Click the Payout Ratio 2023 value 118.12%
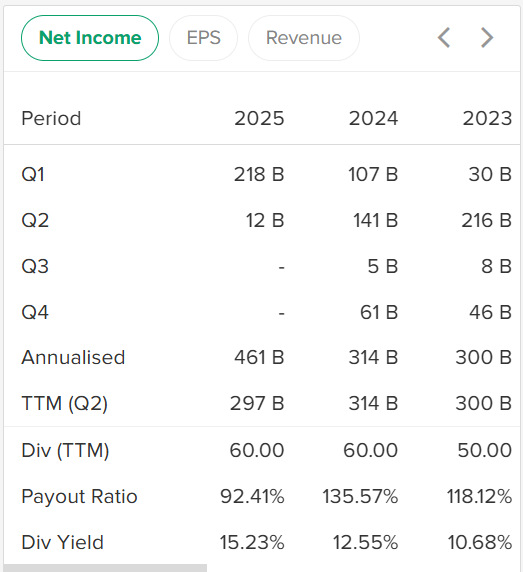 pyautogui.click(x=479, y=496)
